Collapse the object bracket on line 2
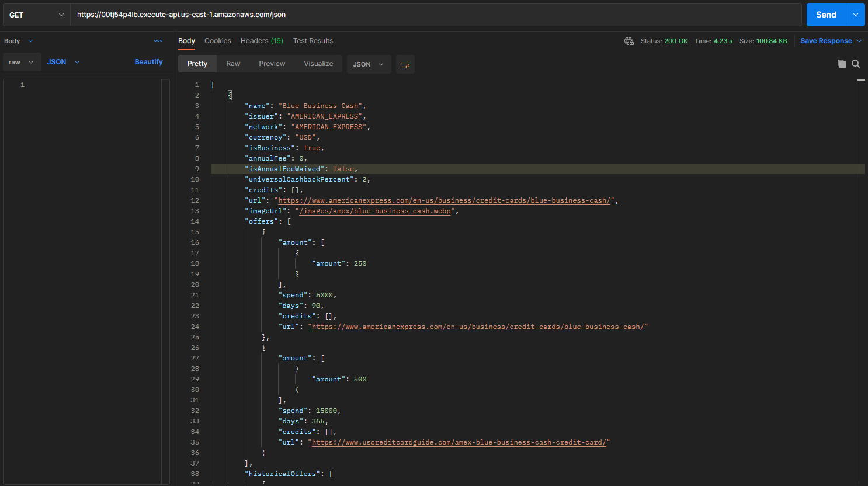 (x=230, y=95)
